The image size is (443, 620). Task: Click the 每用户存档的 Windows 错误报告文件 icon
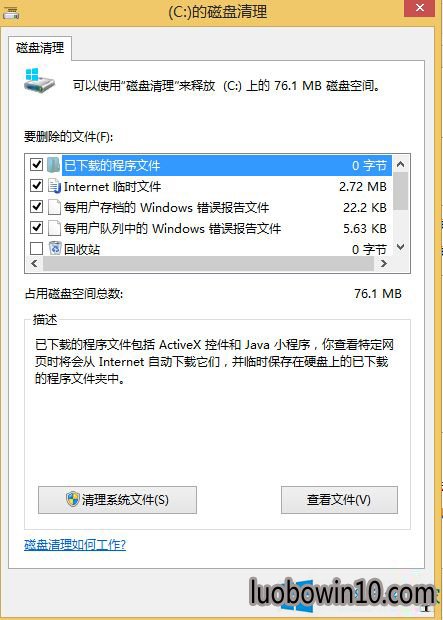[54, 207]
